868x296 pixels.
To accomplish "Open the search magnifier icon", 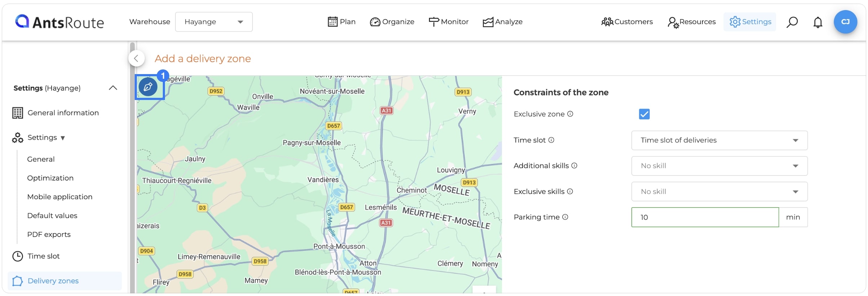I will (x=792, y=22).
